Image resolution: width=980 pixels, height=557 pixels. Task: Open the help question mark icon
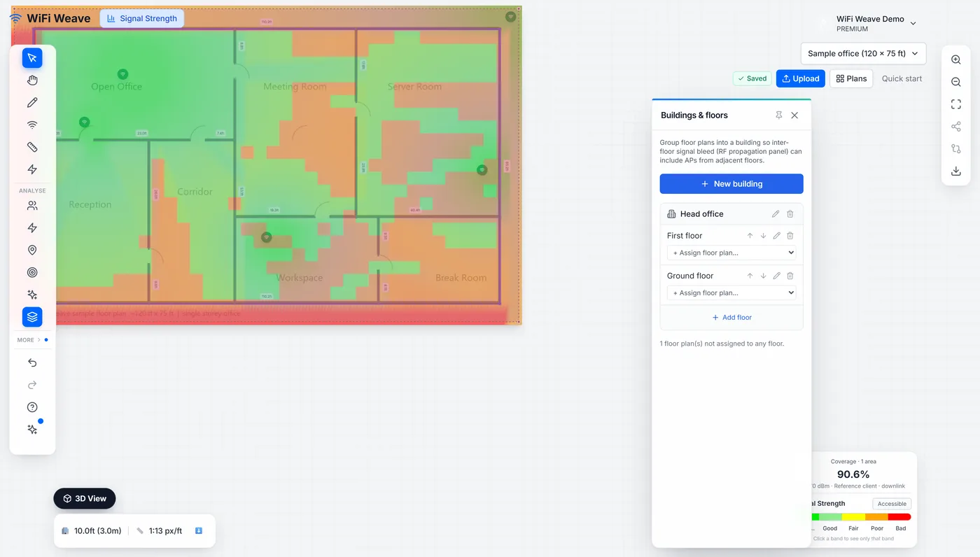[32, 407]
